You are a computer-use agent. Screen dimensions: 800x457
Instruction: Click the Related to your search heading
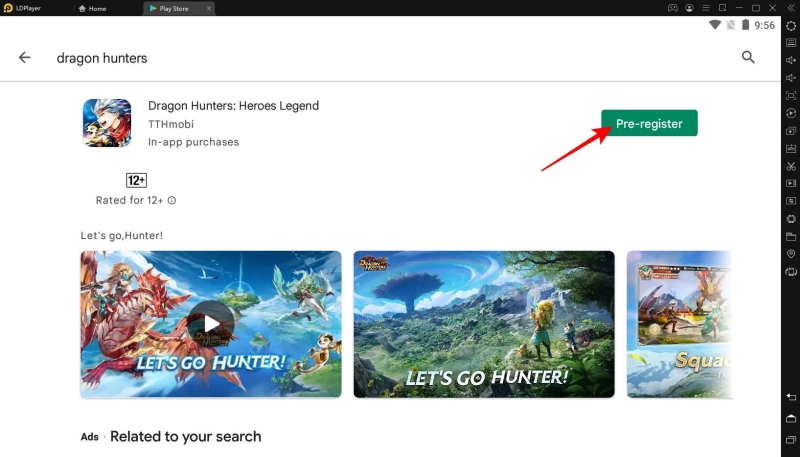pos(186,437)
